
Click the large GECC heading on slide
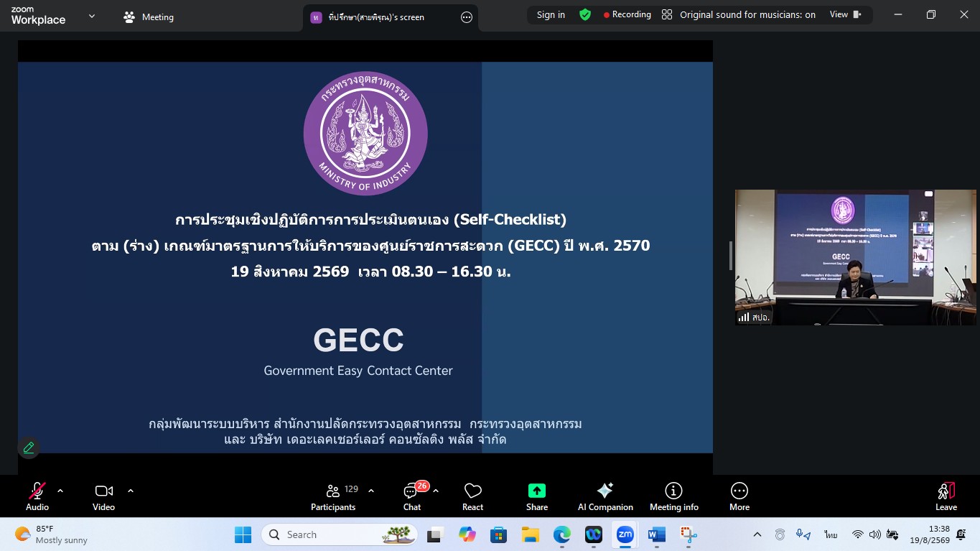point(358,341)
